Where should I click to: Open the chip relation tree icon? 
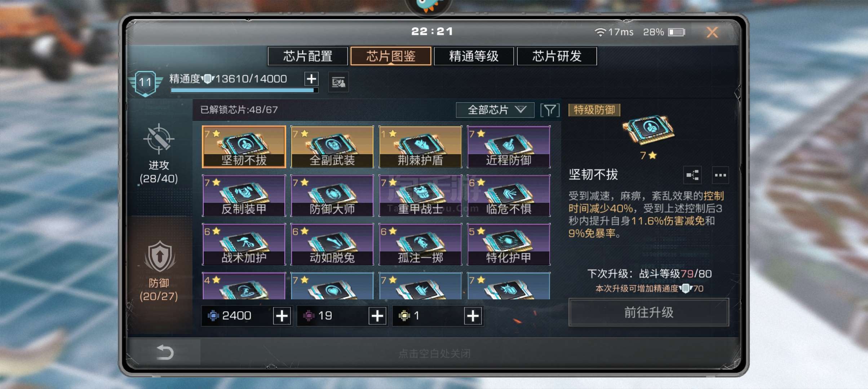click(x=692, y=175)
